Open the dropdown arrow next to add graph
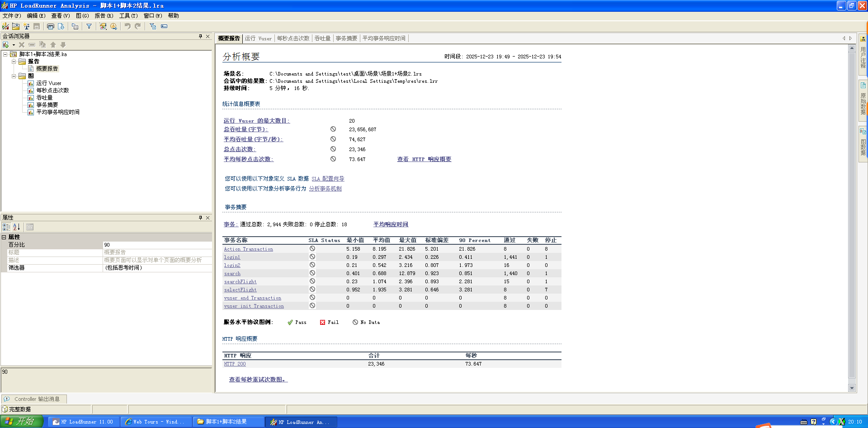The image size is (868, 428). coord(14,45)
